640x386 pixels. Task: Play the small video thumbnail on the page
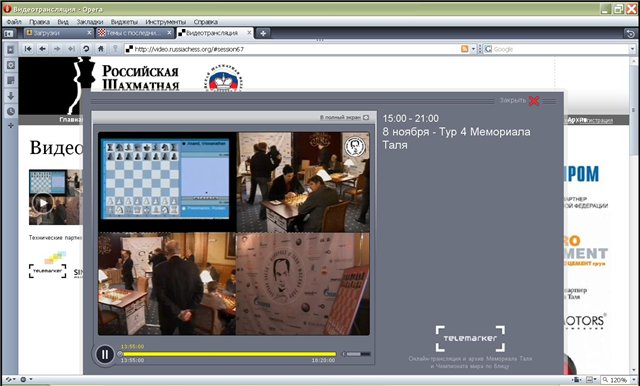[x=43, y=203]
